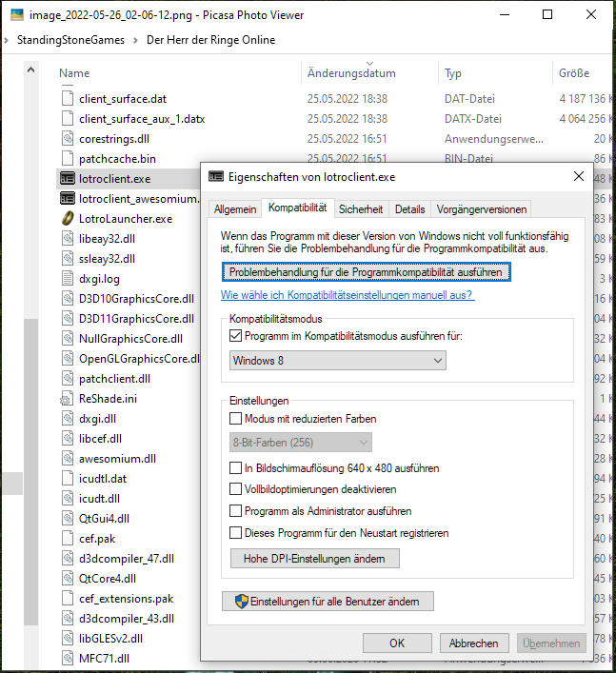Click the libcef.dll file icon
The height and width of the screenshot is (673, 616).
tap(68, 439)
